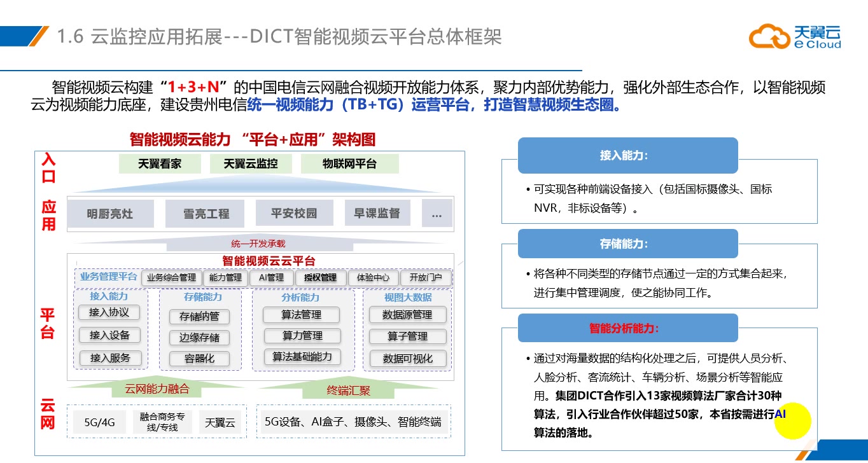Click the 终端汇聚 arrow label
Screen dimensions: 868x463
pyautogui.click(x=349, y=390)
